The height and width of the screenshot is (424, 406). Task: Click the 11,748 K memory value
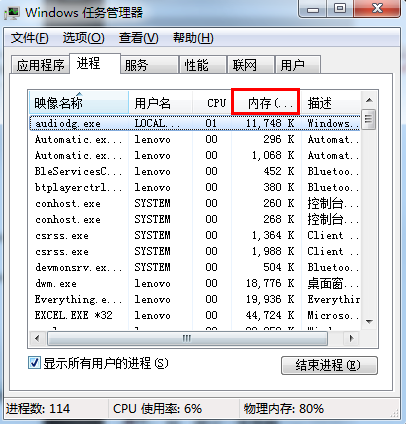(270, 123)
